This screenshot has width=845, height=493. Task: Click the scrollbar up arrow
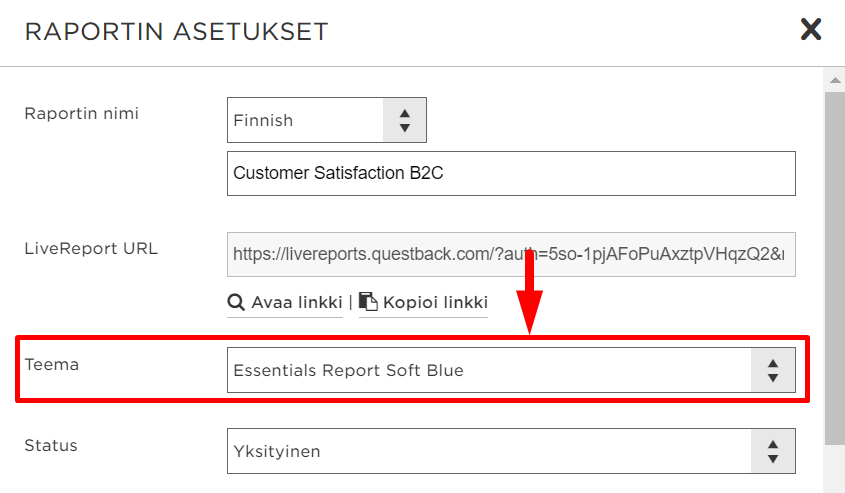[x=835, y=80]
